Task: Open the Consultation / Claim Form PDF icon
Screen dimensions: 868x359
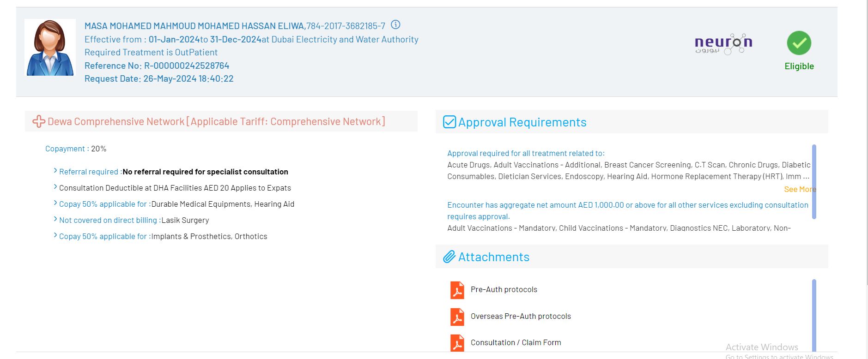Action: click(x=457, y=343)
